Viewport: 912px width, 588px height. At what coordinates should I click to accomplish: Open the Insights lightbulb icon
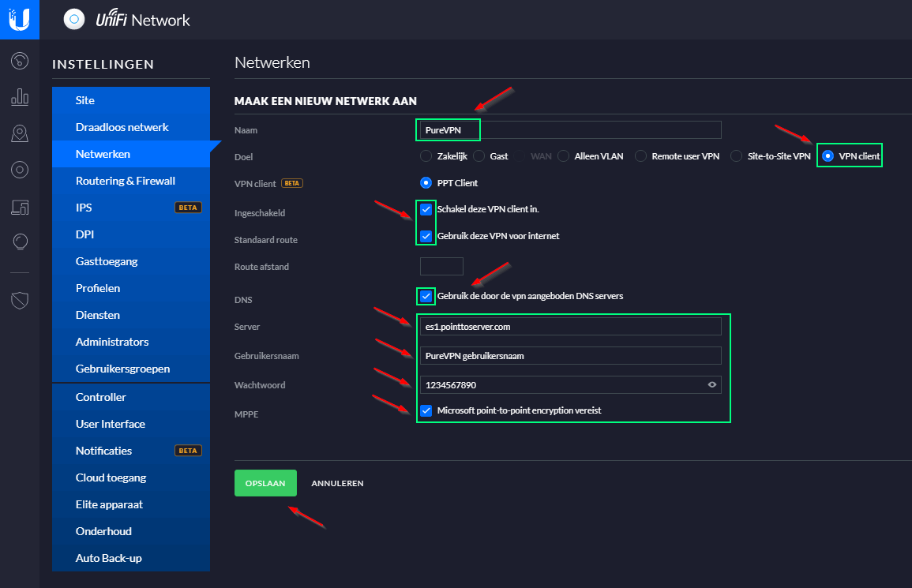[20, 242]
